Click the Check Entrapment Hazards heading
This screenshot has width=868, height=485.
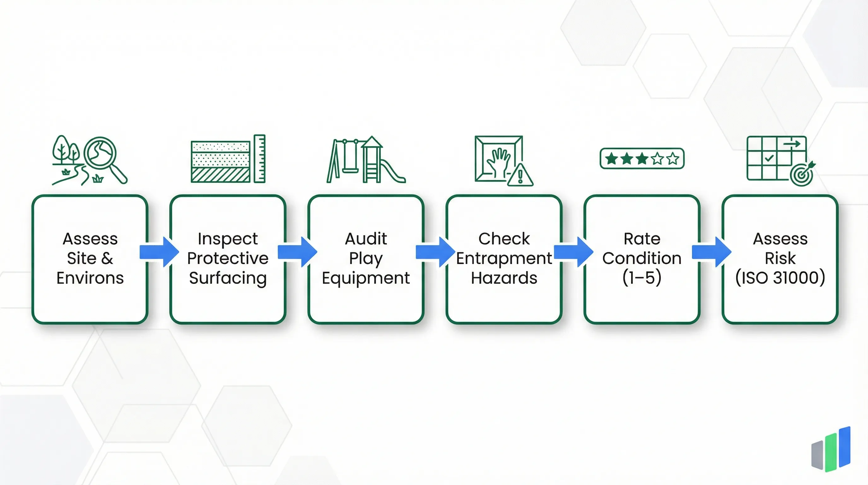[x=504, y=259]
